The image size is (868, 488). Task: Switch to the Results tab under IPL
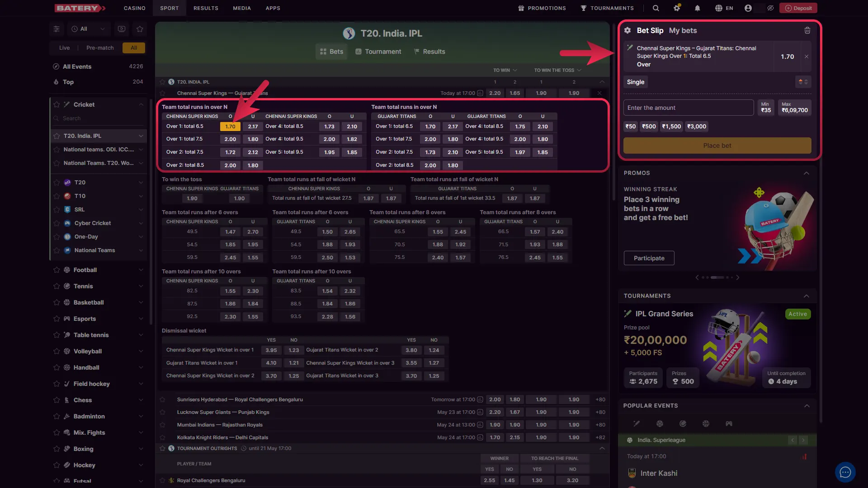(x=429, y=52)
